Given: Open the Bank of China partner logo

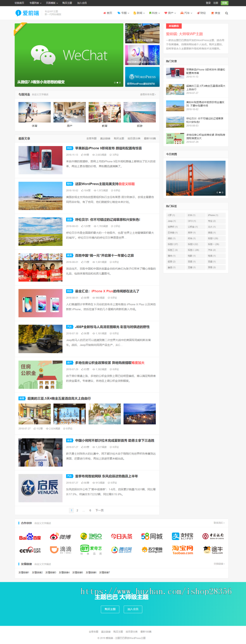Looking at the screenshot, I should [x=213, y=536].
